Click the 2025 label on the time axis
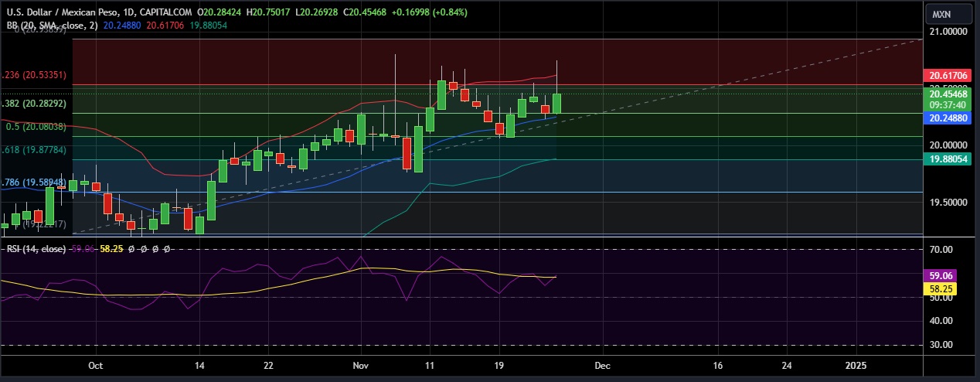 856,364
